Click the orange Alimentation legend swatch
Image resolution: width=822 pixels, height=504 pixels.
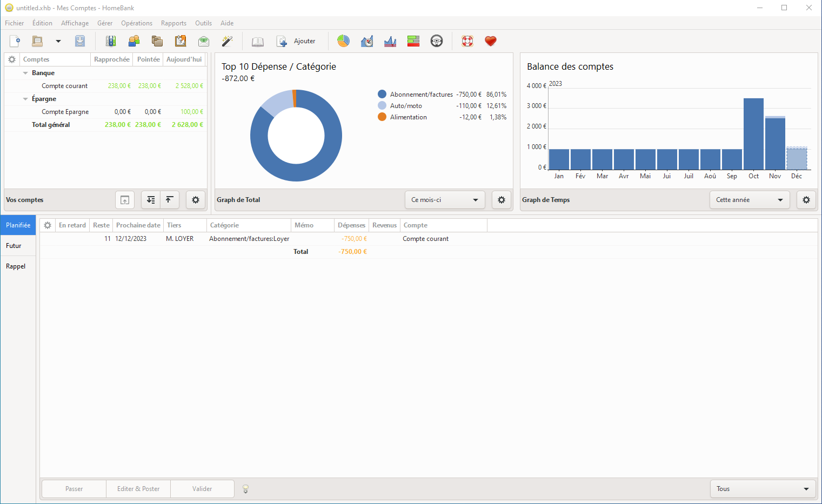(x=382, y=117)
